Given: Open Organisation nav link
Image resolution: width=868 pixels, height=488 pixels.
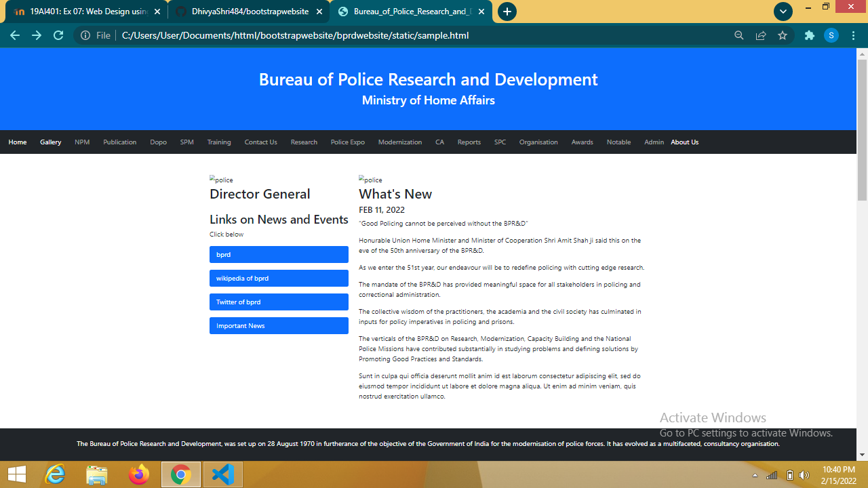Looking at the screenshot, I should tap(538, 142).
